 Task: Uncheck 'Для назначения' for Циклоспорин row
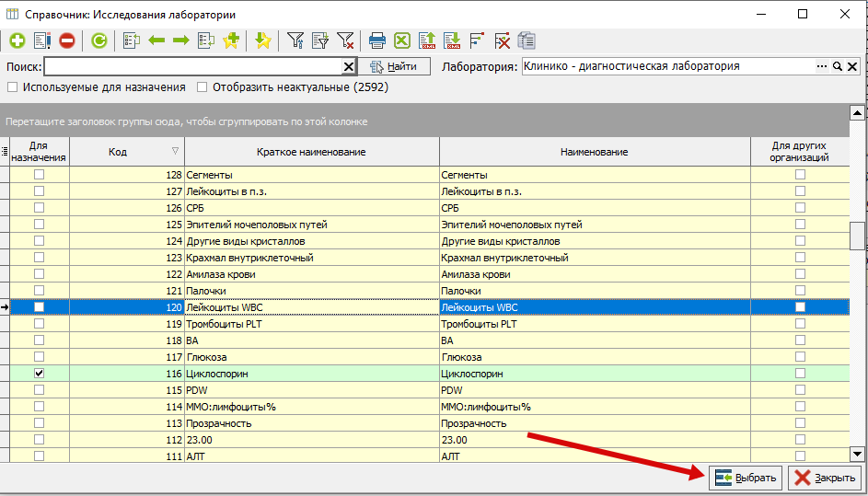[x=40, y=374]
